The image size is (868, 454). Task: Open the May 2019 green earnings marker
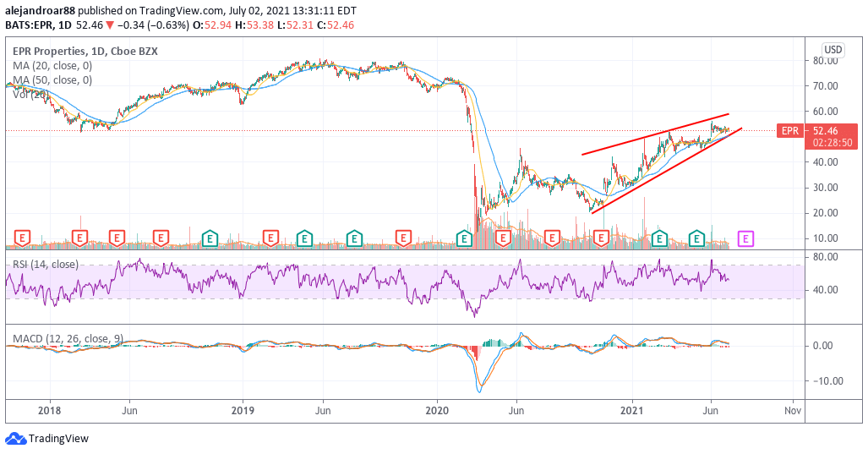click(x=304, y=239)
